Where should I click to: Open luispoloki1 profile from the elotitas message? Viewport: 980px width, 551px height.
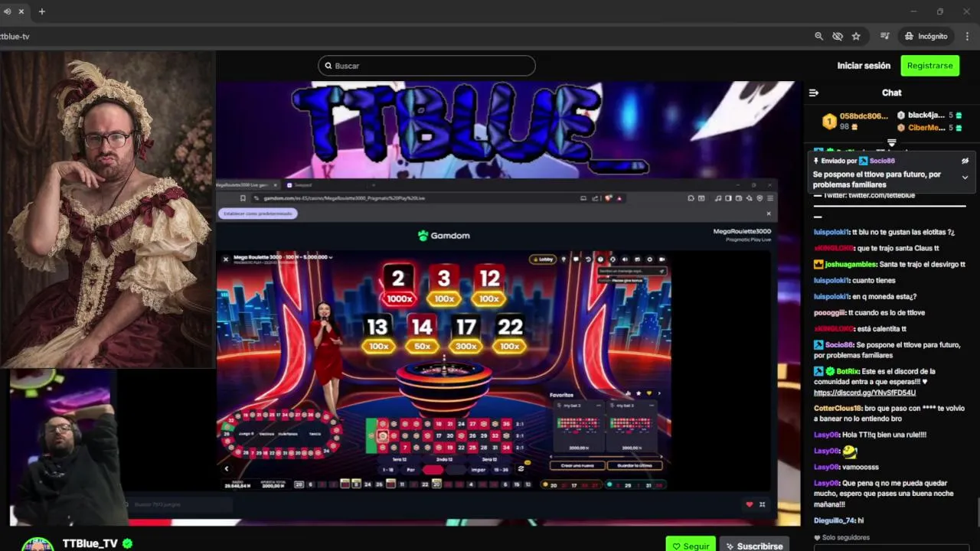tap(831, 232)
